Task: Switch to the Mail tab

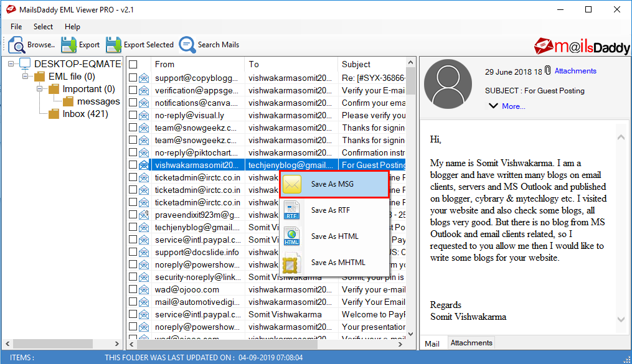Action: tap(432, 343)
